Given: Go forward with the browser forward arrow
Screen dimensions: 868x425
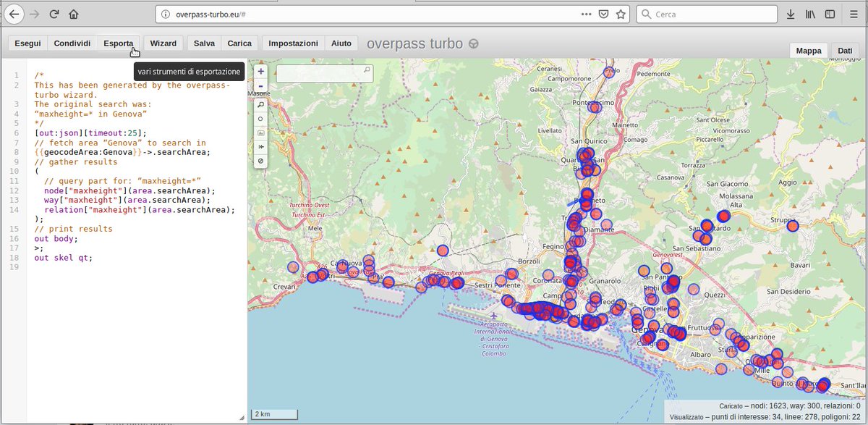Looking at the screenshot, I should [x=35, y=14].
